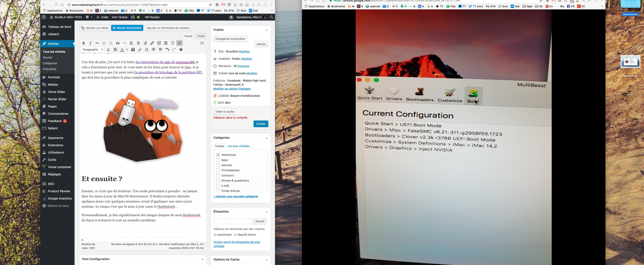Screen dimensions: 644x265
Task: Show more bookmarks with the chevron
Action: click(x=271, y=11)
